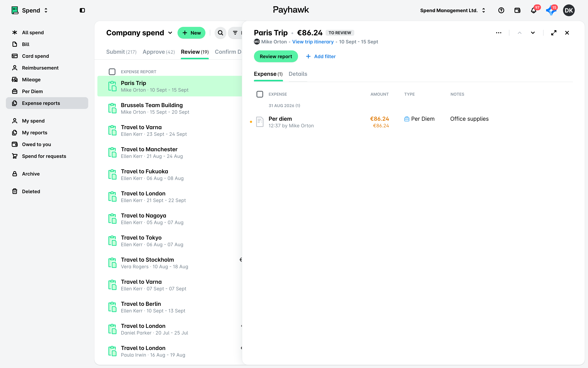Select the Travel to Manchester report
The width and height of the screenshot is (588, 368).
[170, 152]
